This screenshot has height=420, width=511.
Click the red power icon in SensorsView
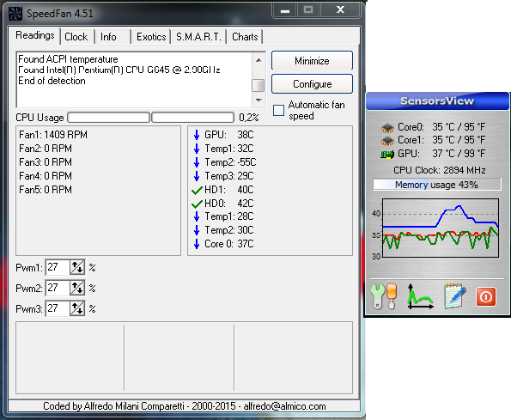(x=485, y=297)
